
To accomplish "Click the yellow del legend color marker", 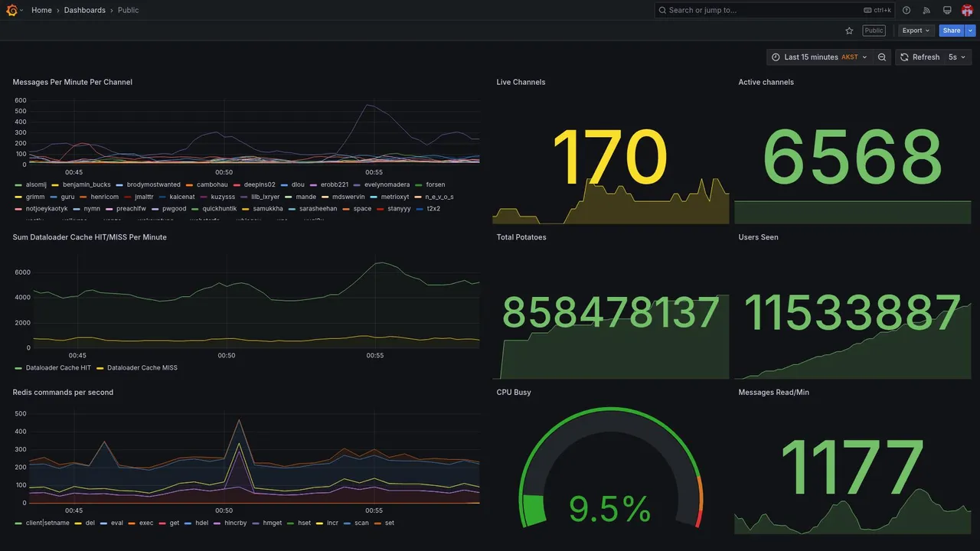I will [x=78, y=523].
